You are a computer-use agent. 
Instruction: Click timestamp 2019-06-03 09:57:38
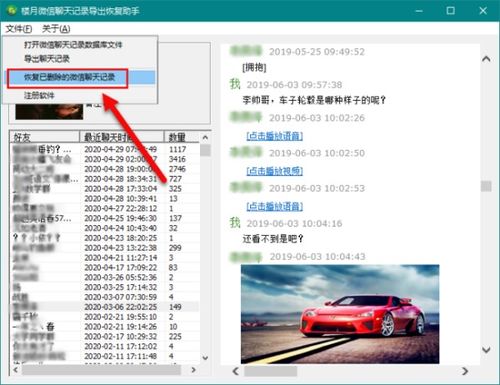tap(294, 85)
